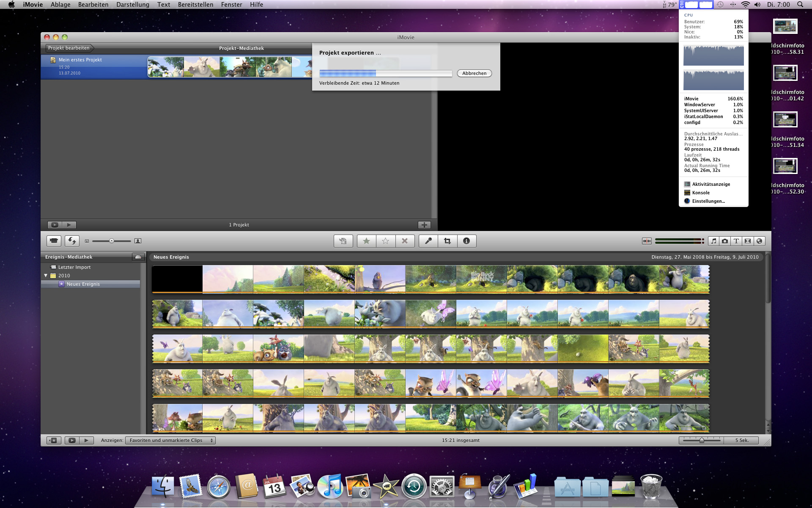Toggle the event library sidebar visibility
The height and width of the screenshot is (508, 812).
pyautogui.click(x=53, y=440)
